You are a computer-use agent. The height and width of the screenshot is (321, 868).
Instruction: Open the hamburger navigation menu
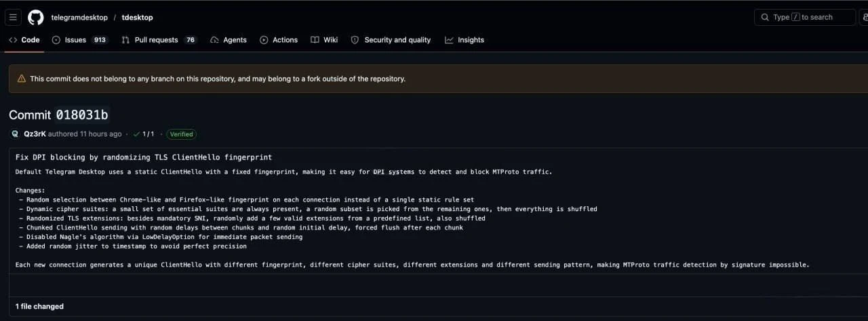[13, 17]
